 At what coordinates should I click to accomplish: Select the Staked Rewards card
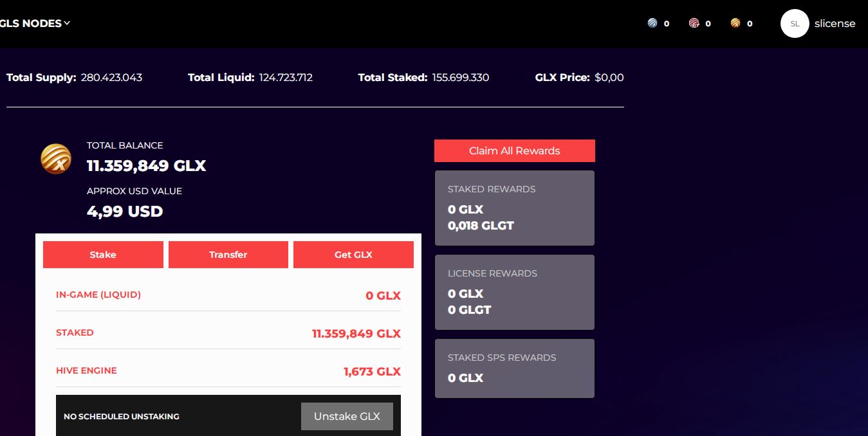click(515, 208)
